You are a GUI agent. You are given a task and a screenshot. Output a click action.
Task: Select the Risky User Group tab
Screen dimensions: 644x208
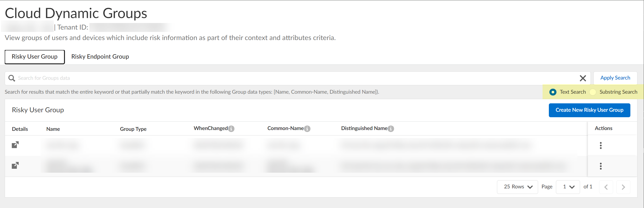click(35, 57)
